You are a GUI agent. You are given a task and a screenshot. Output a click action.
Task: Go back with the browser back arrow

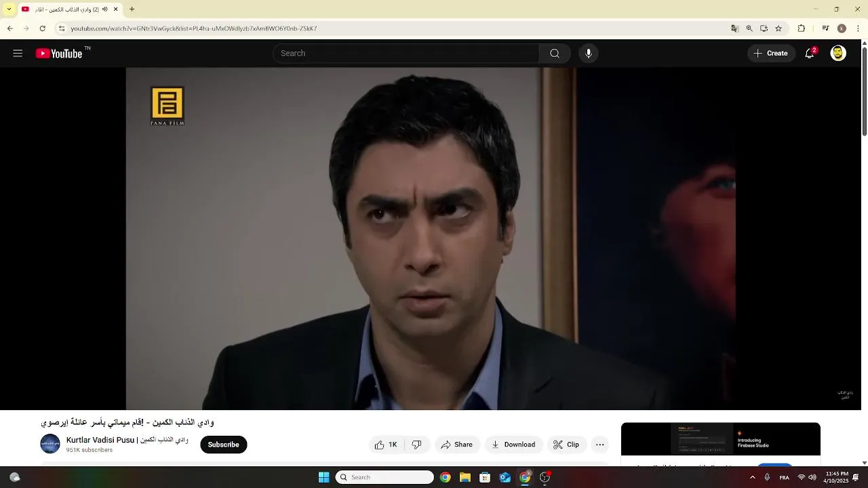pos(9,28)
